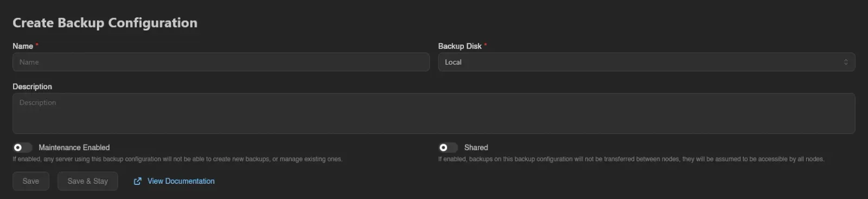The width and height of the screenshot is (868, 199).
Task: Click the Name field label
Action: tap(23, 46)
